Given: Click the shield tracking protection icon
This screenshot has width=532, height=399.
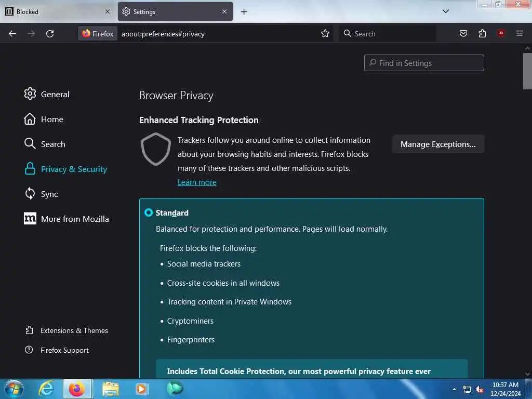Looking at the screenshot, I should pyautogui.click(x=156, y=149).
